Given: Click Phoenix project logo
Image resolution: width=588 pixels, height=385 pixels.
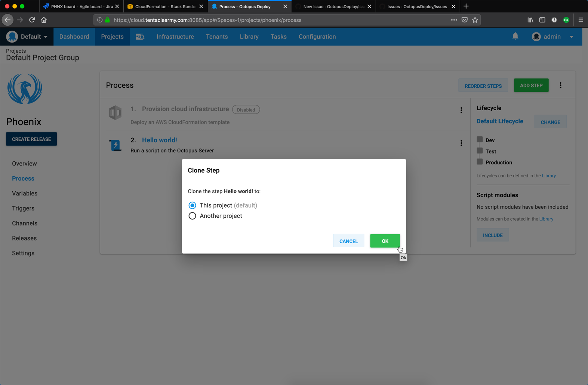Looking at the screenshot, I should (x=25, y=89).
